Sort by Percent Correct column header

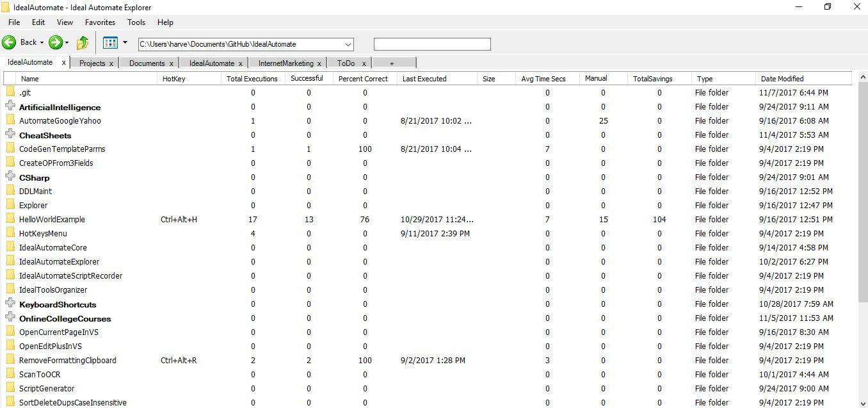[x=365, y=79]
